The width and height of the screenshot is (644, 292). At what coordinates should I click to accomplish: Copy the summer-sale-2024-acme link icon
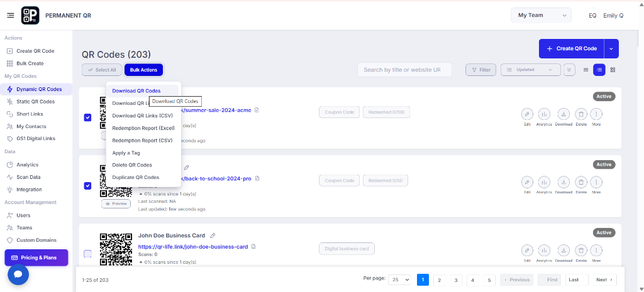[257, 110]
